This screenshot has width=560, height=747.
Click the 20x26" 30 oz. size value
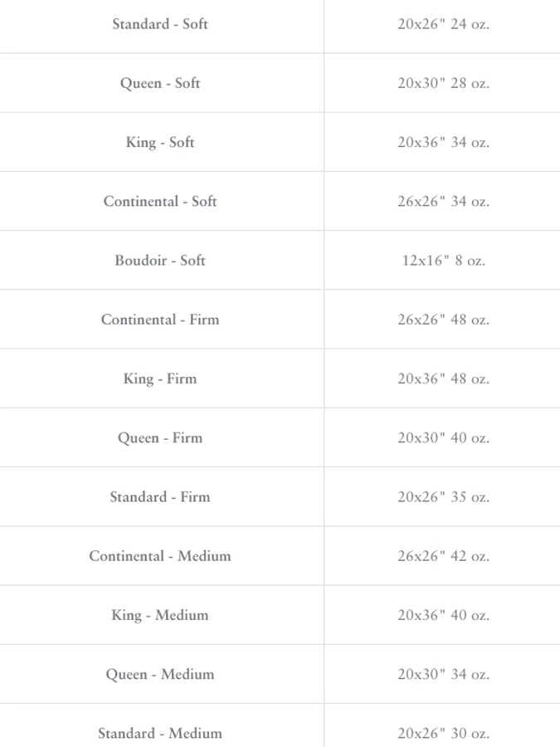pyautogui.click(x=443, y=733)
